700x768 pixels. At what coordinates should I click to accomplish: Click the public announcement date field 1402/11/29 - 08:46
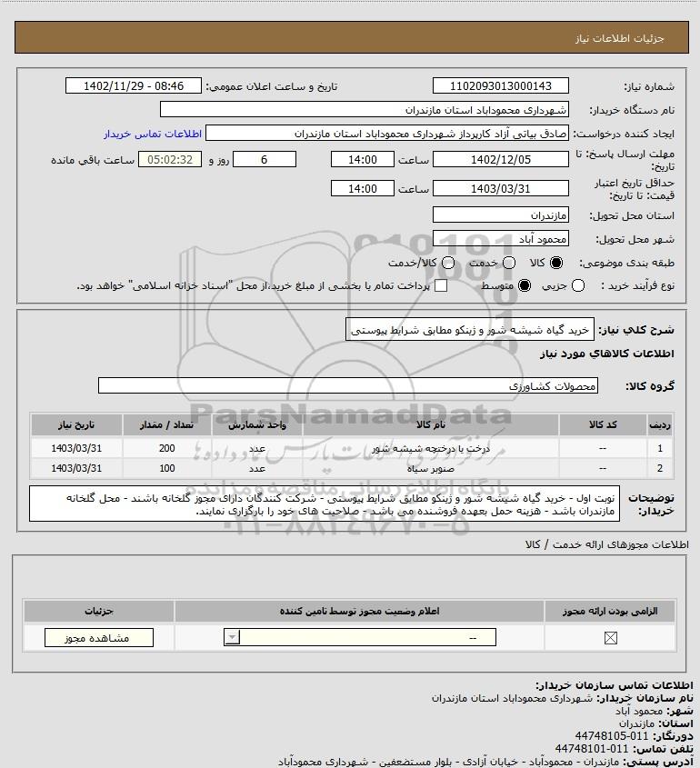point(134,85)
